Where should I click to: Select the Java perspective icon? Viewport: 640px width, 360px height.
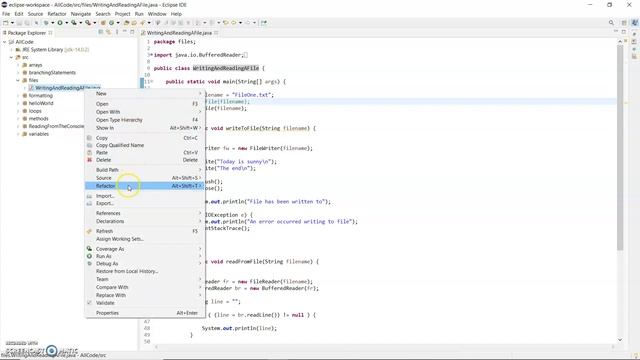[x=635, y=23]
